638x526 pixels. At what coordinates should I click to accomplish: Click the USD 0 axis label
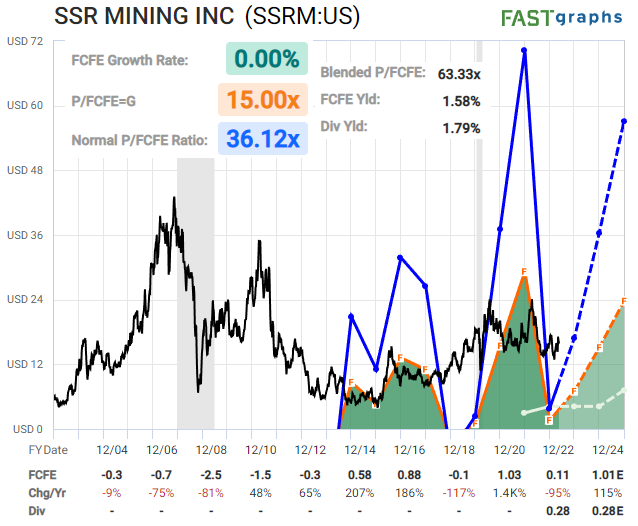pos(28,429)
